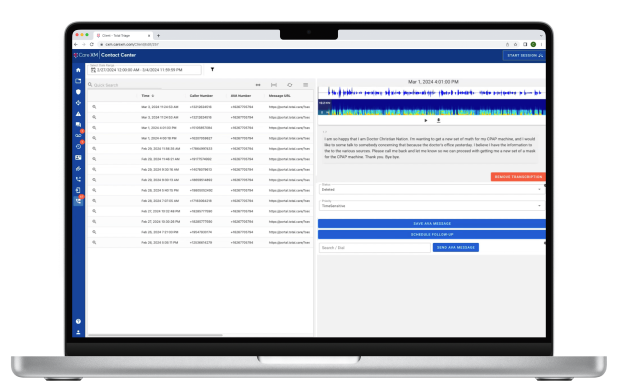Open the table menu lines icon
Image resolution: width=618 pixels, height=384 pixels.
[305, 85]
